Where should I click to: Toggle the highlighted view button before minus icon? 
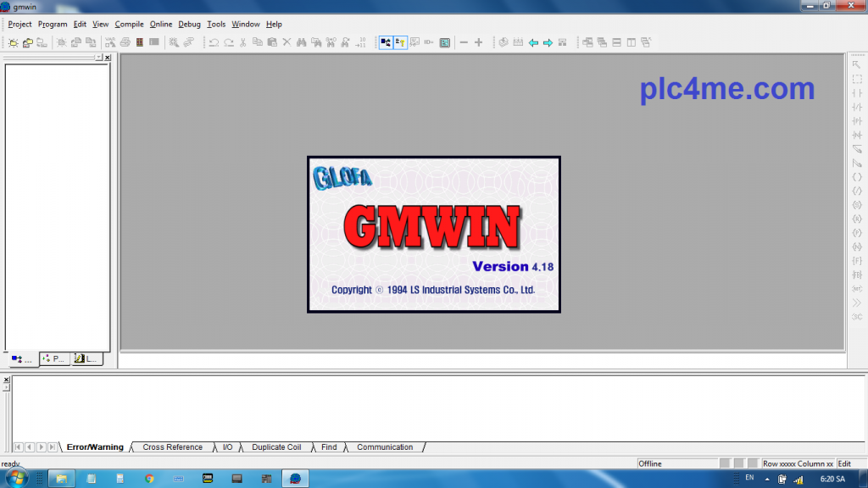pyautogui.click(x=444, y=42)
